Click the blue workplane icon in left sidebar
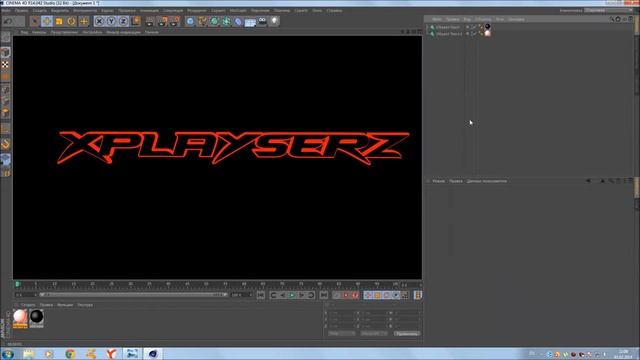 [6, 160]
